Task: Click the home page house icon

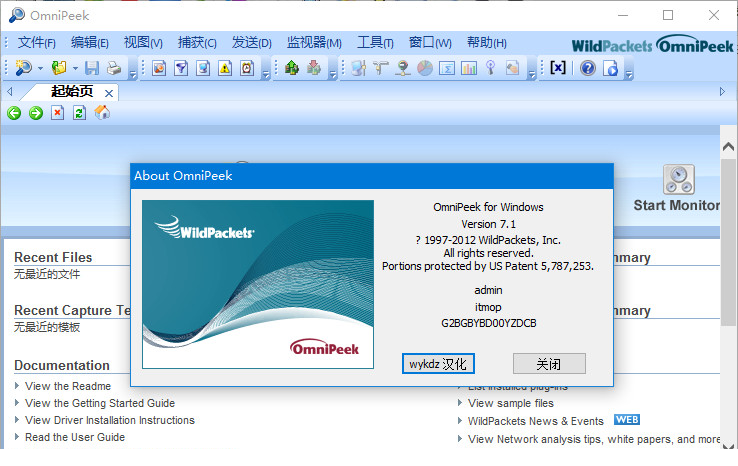Action: coord(102,112)
